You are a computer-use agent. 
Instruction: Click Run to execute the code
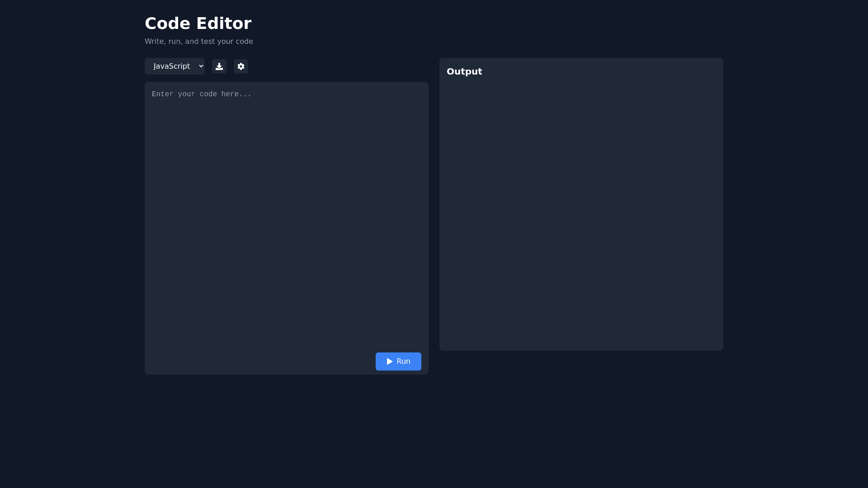[x=398, y=361]
